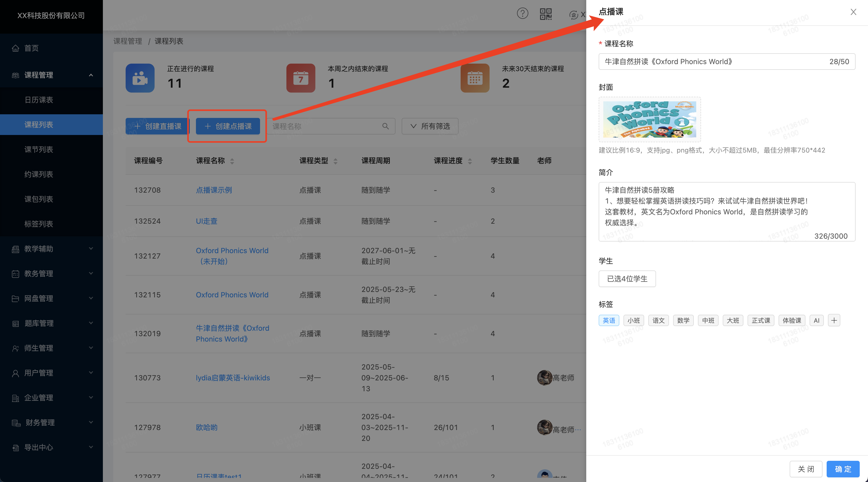Open 课节列表 from the sidebar
The height and width of the screenshot is (482, 868).
(x=39, y=149)
